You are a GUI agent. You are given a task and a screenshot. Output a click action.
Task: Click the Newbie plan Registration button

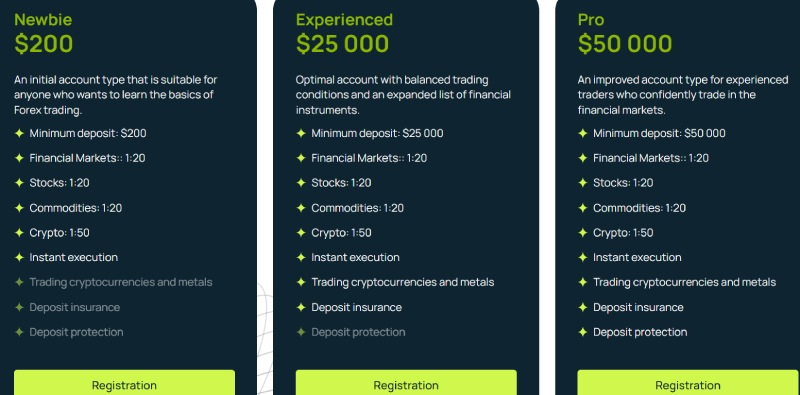(x=124, y=383)
